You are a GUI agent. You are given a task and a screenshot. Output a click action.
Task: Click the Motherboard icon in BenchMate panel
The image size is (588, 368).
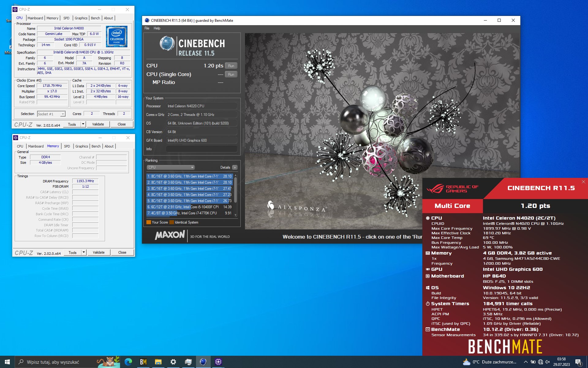click(x=428, y=276)
